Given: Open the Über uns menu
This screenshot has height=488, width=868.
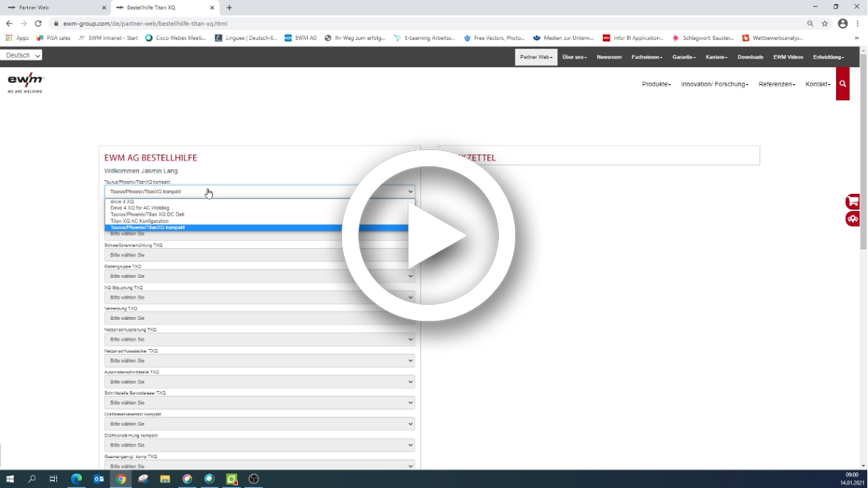Looking at the screenshot, I should pos(574,57).
